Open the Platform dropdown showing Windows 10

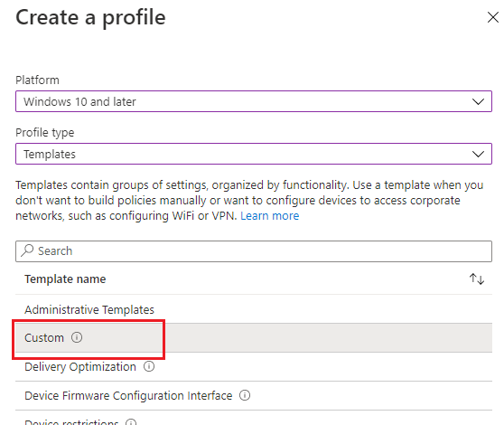[x=254, y=101]
